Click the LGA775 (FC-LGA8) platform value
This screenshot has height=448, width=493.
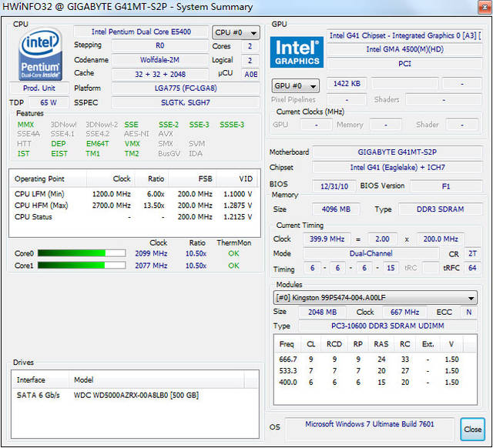click(x=186, y=88)
